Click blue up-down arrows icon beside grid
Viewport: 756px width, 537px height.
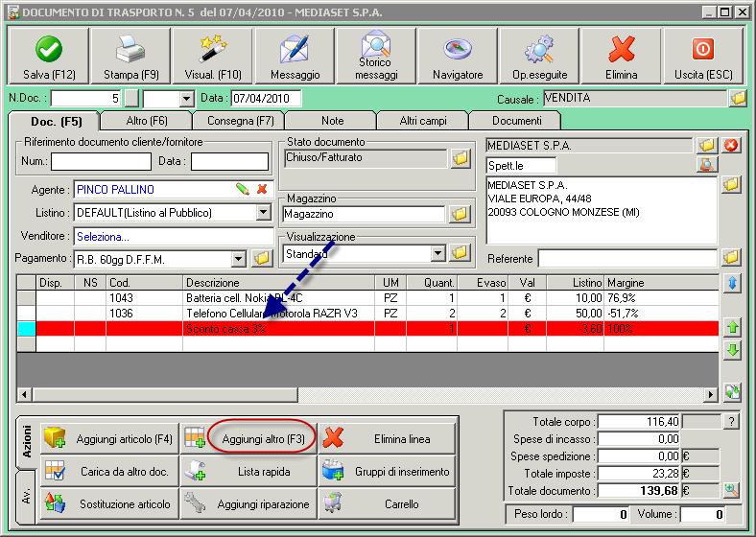coord(732,283)
